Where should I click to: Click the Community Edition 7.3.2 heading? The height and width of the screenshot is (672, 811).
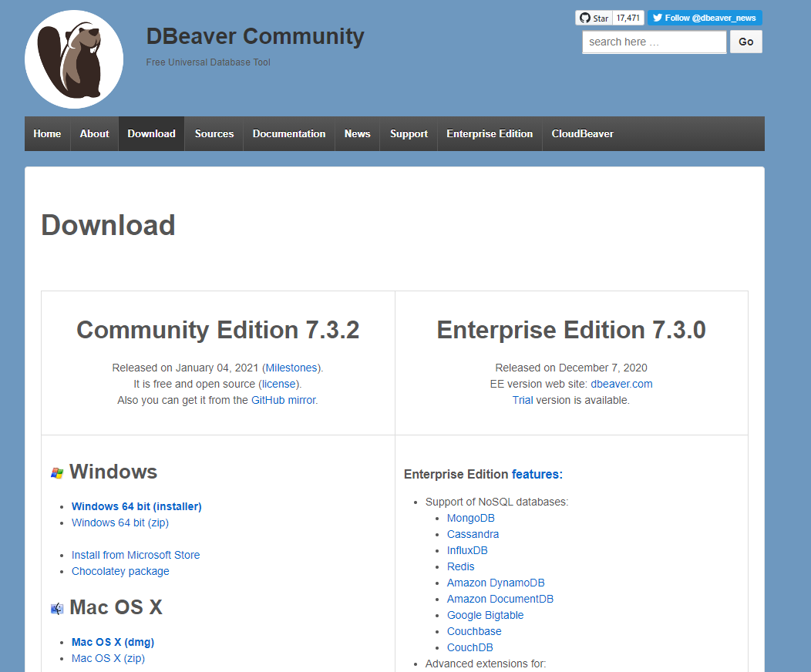coord(217,330)
